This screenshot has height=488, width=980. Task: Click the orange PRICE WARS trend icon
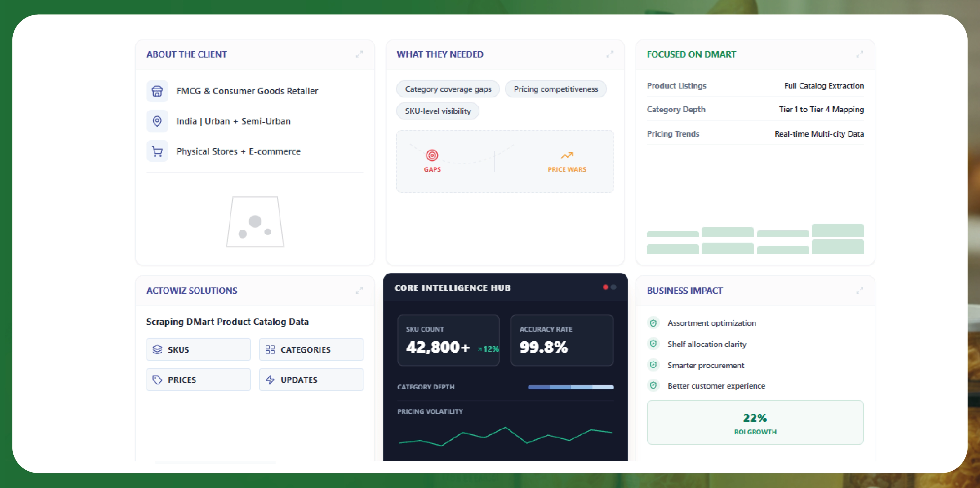566,155
